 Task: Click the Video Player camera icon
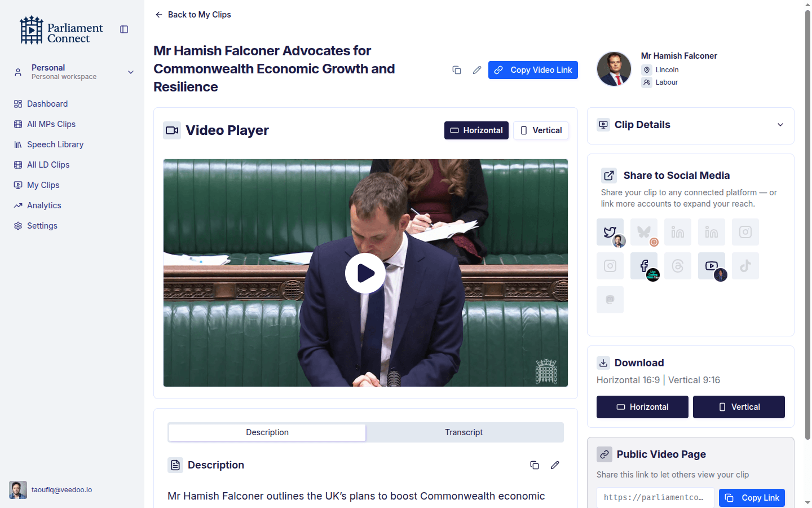[x=172, y=130]
